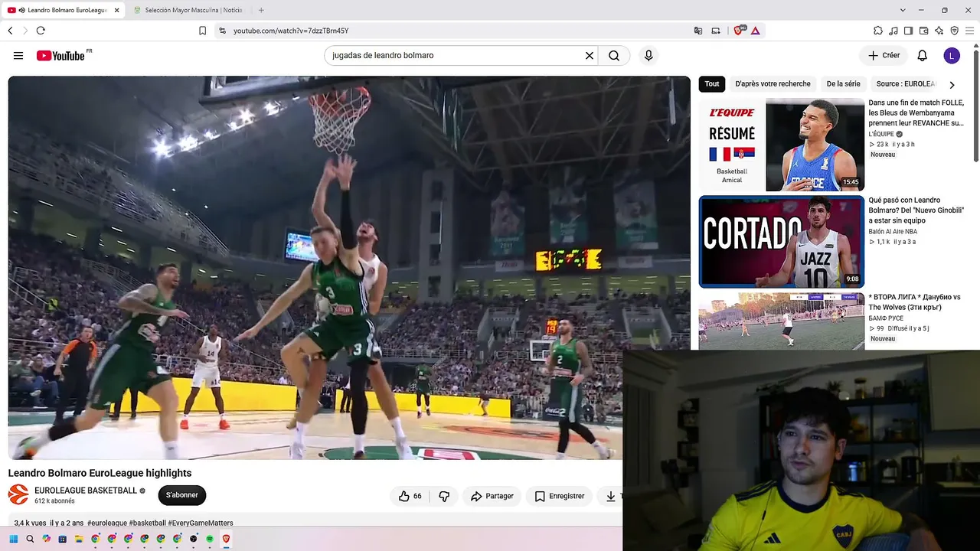Viewport: 980px width, 551px height.
Task: Click the #basketball hashtag
Action: [148, 523]
